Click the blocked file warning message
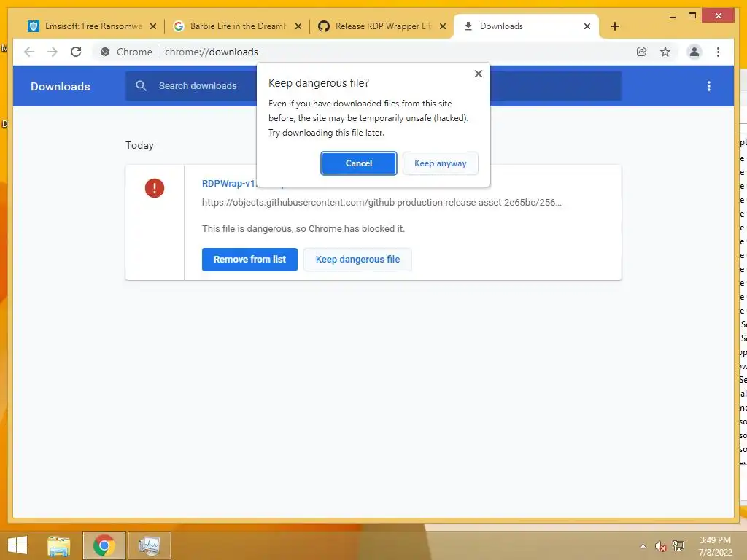Viewport: 747px width, 560px height. click(x=303, y=228)
